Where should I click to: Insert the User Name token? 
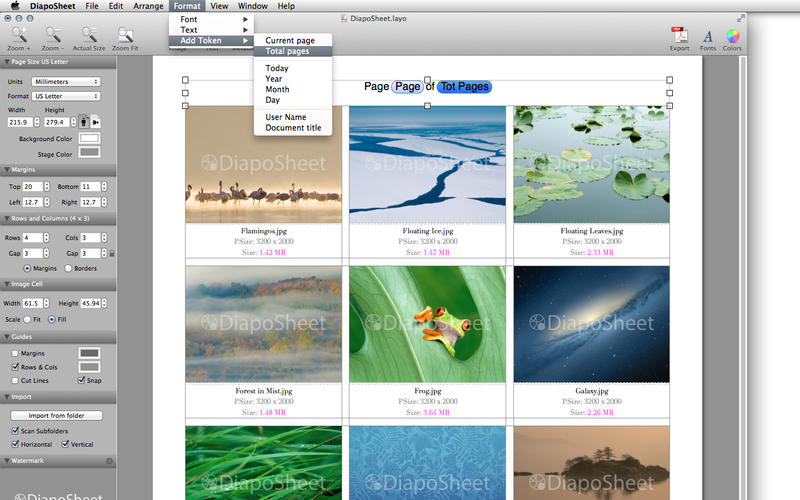293,117
